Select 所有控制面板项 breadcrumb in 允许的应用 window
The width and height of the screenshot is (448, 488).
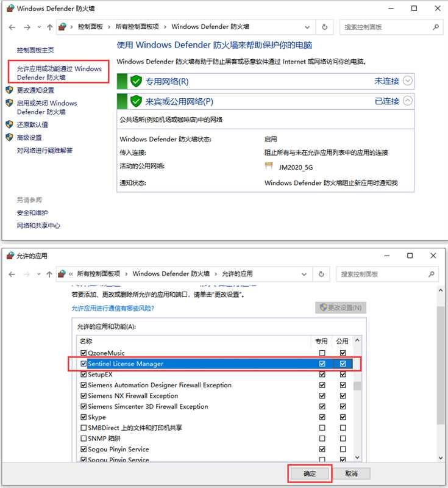pos(99,273)
